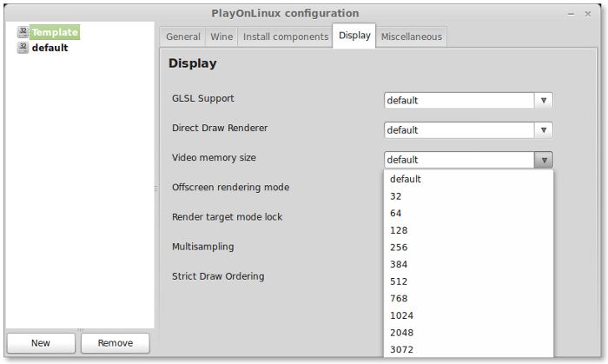The height and width of the screenshot is (364, 608).
Task: Select 3072 video memory option
Action: pos(468,349)
